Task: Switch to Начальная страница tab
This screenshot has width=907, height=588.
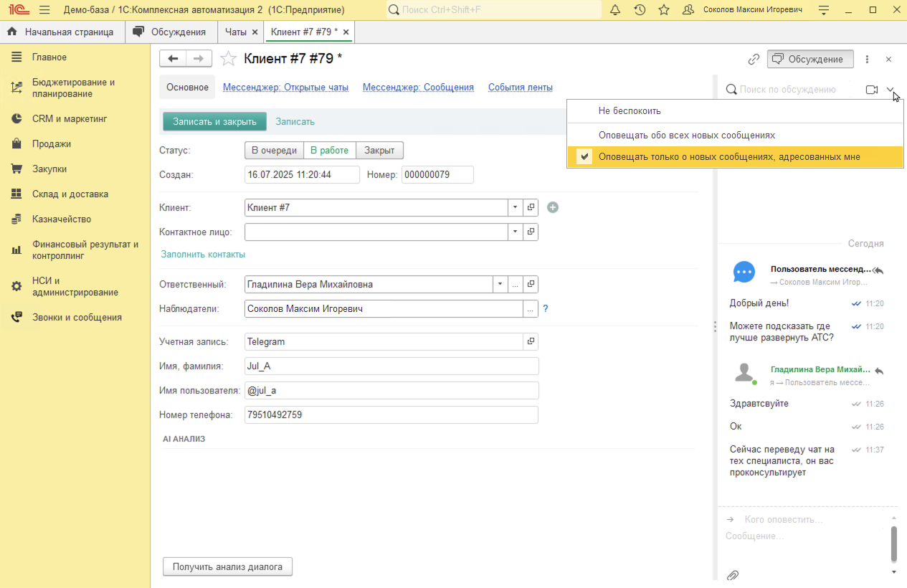Action: point(62,32)
